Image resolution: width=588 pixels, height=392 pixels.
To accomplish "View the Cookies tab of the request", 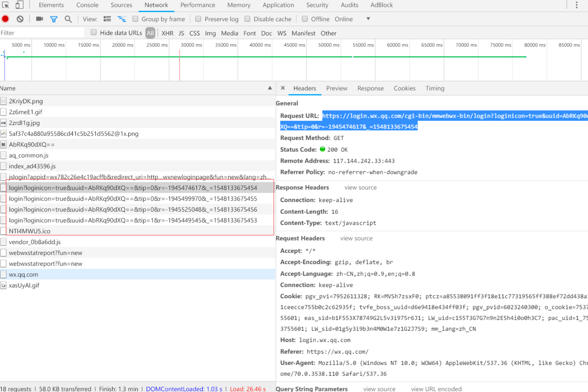I will pyautogui.click(x=405, y=88).
